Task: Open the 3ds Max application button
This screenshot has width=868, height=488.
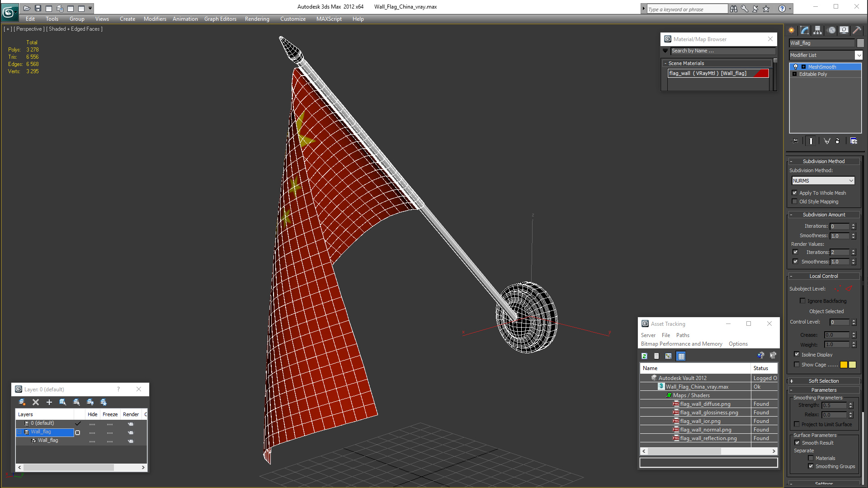Action: point(9,12)
